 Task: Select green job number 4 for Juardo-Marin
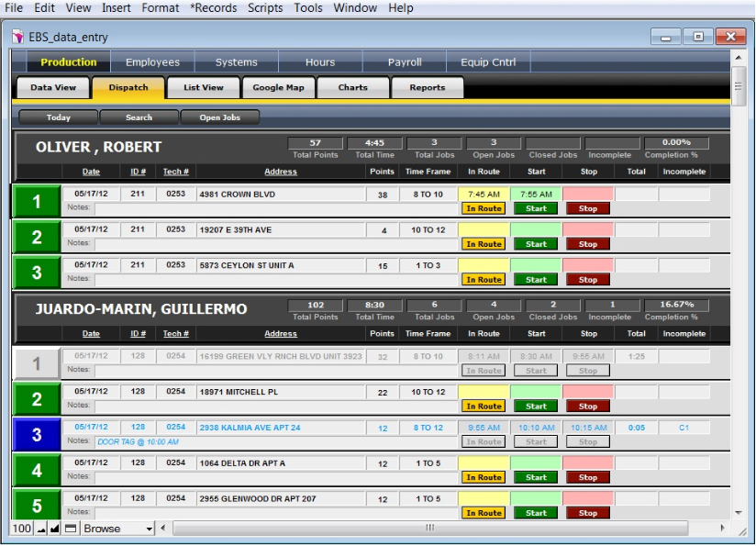click(37, 470)
